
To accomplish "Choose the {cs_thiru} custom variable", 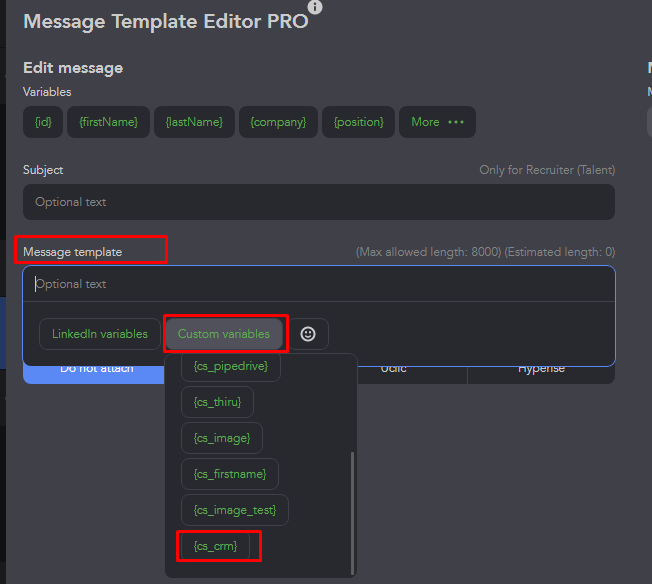I will pos(217,403).
